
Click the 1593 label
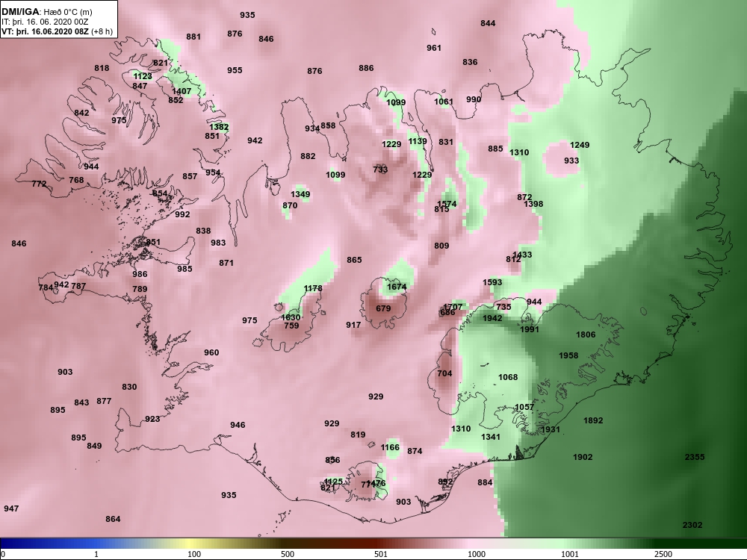(492, 282)
